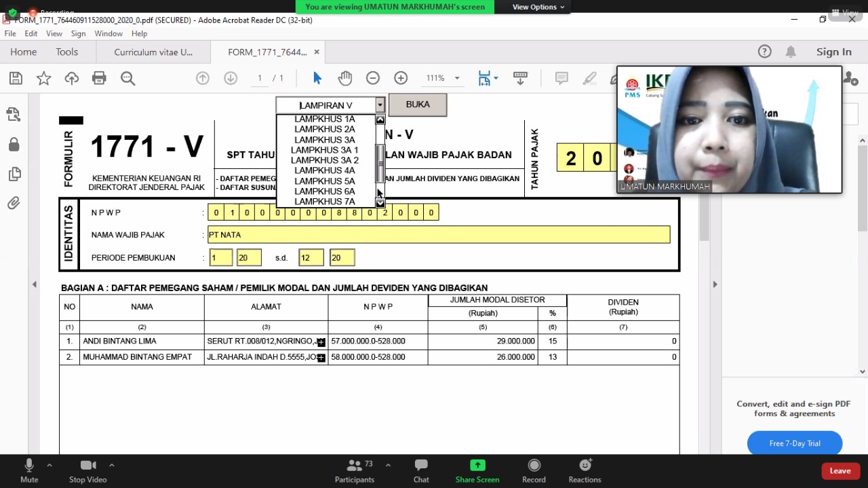The height and width of the screenshot is (488, 868).
Task: Click the zoom out minus icon
Action: point(373,78)
